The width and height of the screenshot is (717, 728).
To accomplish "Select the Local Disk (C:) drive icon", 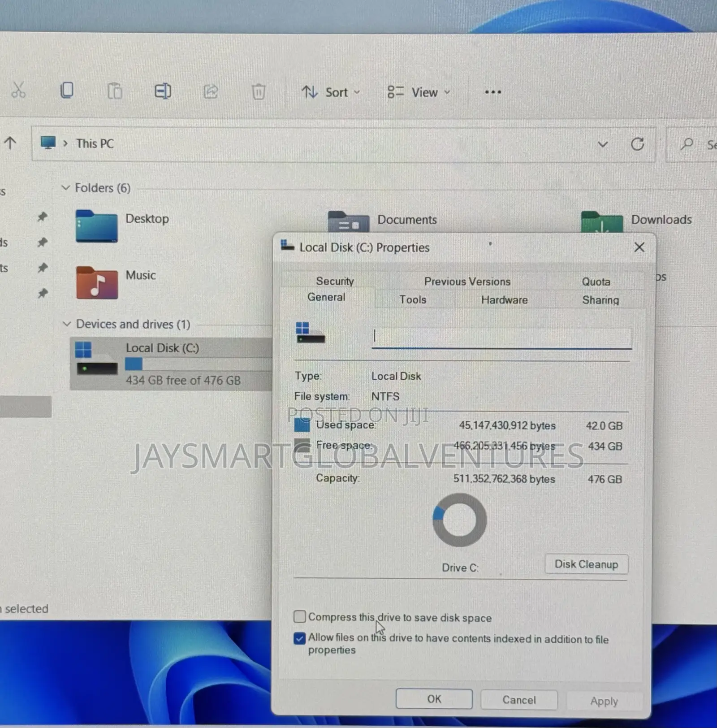I will 97,358.
